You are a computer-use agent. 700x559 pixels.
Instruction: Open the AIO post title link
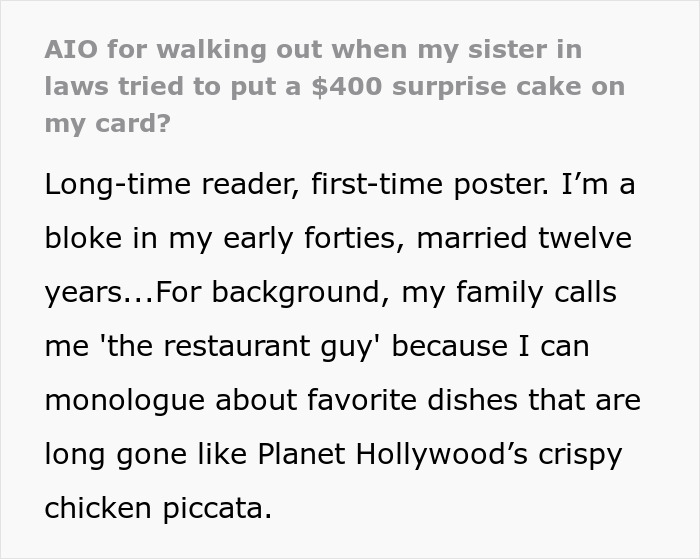pos(335,87)
